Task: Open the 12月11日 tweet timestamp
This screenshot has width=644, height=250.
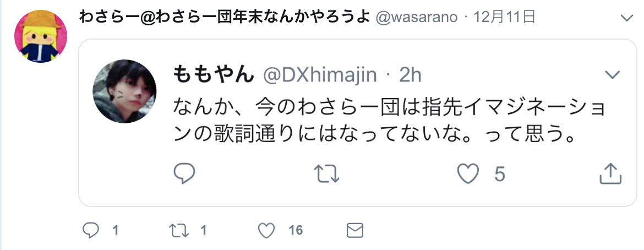Action: point(505,17)
